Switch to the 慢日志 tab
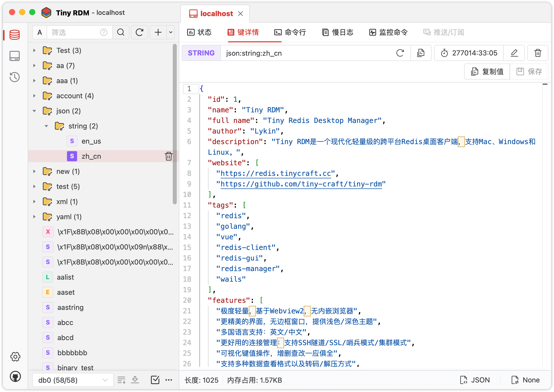The height and width of the screenshot is (392, 554). (338, 32)
